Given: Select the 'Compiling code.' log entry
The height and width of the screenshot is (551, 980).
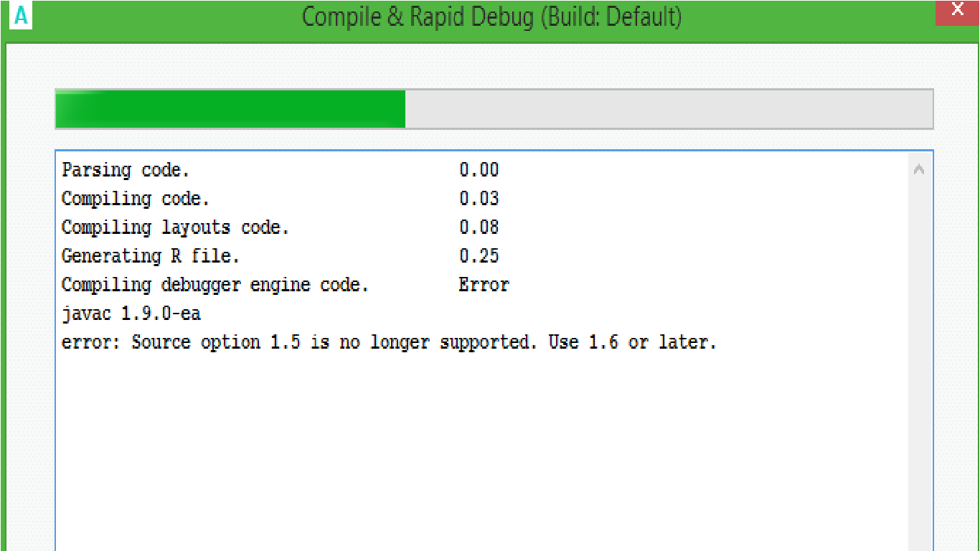Looking at the screenshot, I should click(135, 199).
